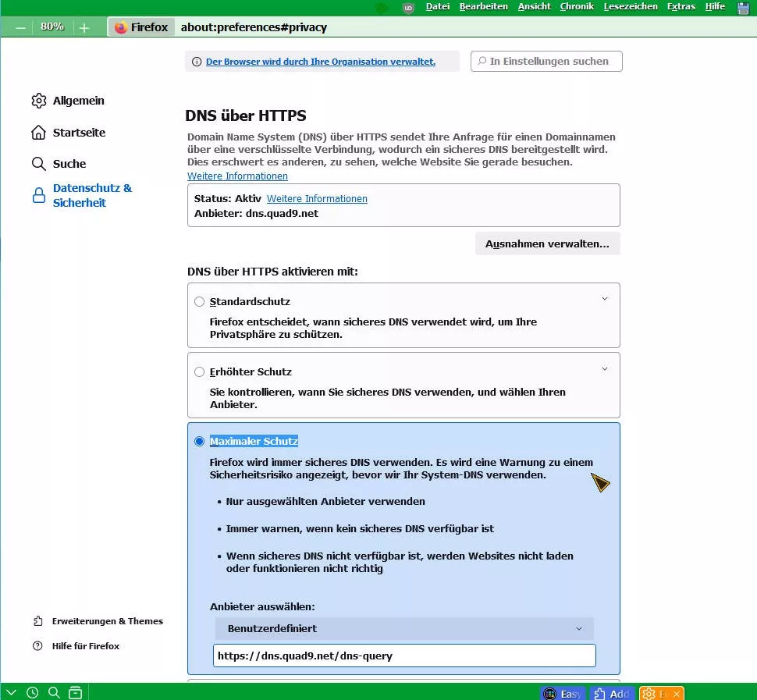Image resolution: width=757 pixels, height=700 pixels.
Task: Click the 'Status: Aktiv' text
Action: pyautogui.click(x=227, y=198)
